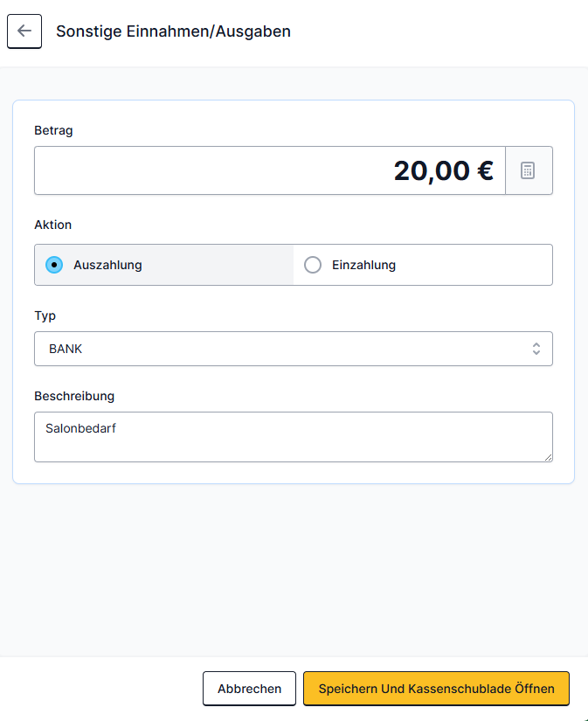This screenshot has height=721, width=588.
Task: Select the Einzahlung radio circle
Action: (x=313, y=265)
